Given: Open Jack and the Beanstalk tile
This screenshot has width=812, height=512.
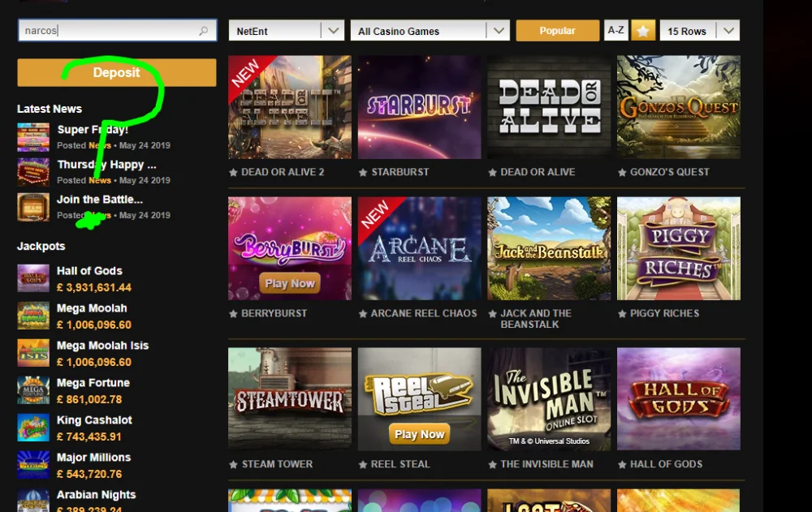Looking at the screenshot, I should tap(549, 248).
